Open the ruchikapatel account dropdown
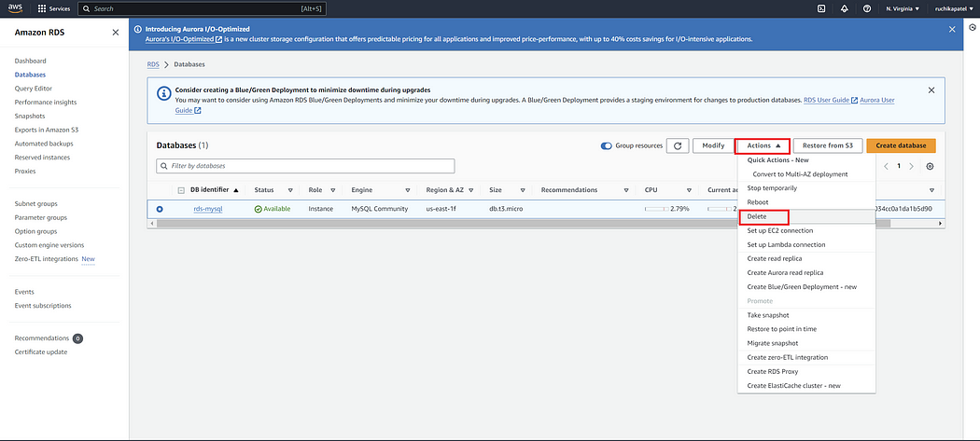The width and height of the screenshot is (980, 441). point(954,8)
